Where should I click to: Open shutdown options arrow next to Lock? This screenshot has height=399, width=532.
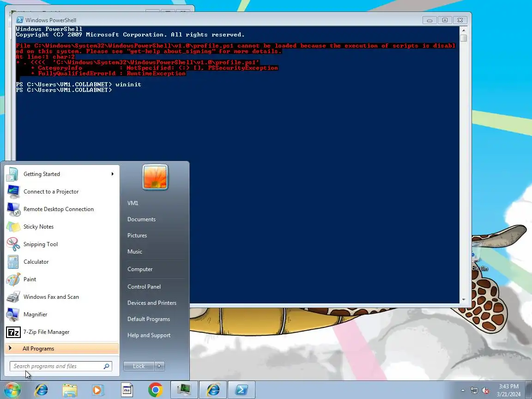click(x=159, y=366)
